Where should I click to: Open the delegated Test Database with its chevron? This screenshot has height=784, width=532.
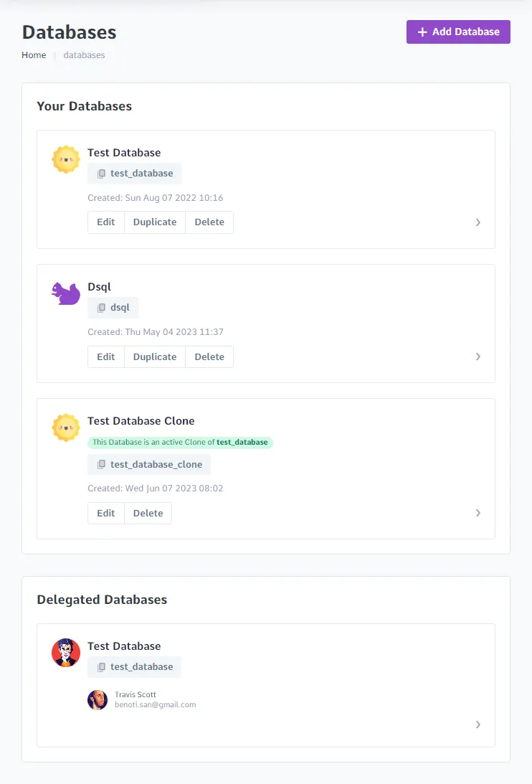tap(478, 724)
